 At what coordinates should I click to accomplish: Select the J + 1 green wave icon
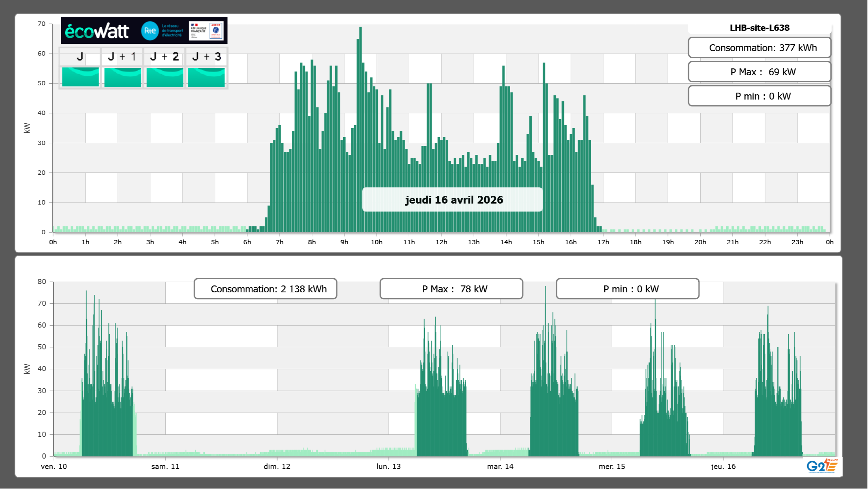(122, 77)
